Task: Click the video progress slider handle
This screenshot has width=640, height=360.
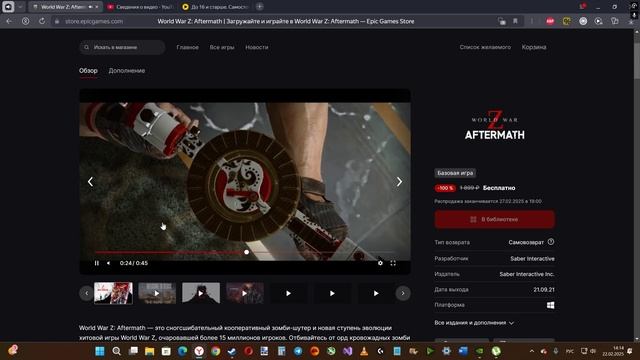Action: pyautogui.click(x=247, y=252)
